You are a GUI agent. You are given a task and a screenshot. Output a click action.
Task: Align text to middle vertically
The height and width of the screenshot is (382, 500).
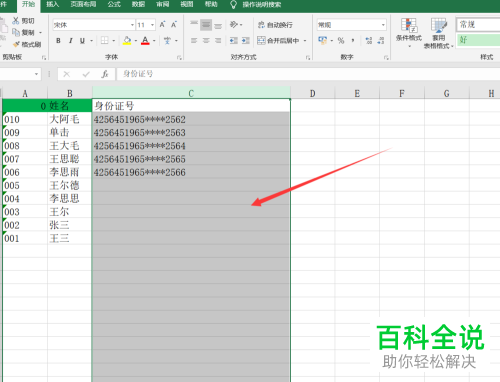click(206, 25)
